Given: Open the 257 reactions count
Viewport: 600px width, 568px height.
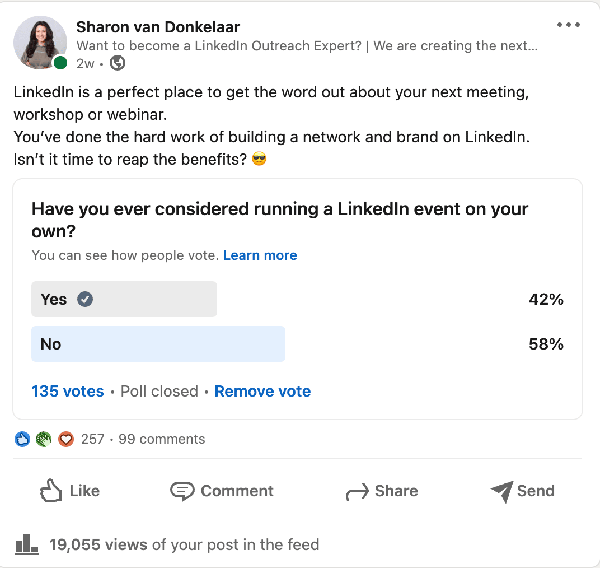Looking at the screenshot, I should click(93, 439).
